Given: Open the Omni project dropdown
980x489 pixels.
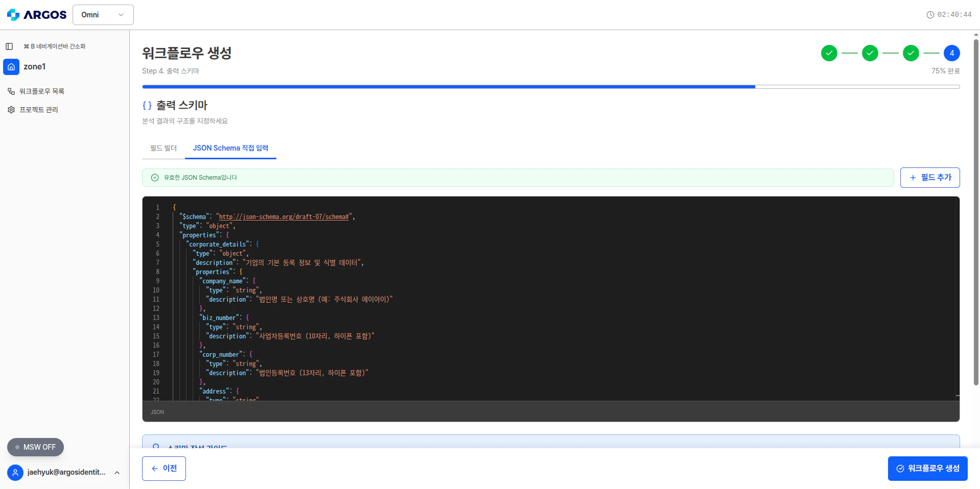Looking at the screenshot, I should (x=103, y=15).
